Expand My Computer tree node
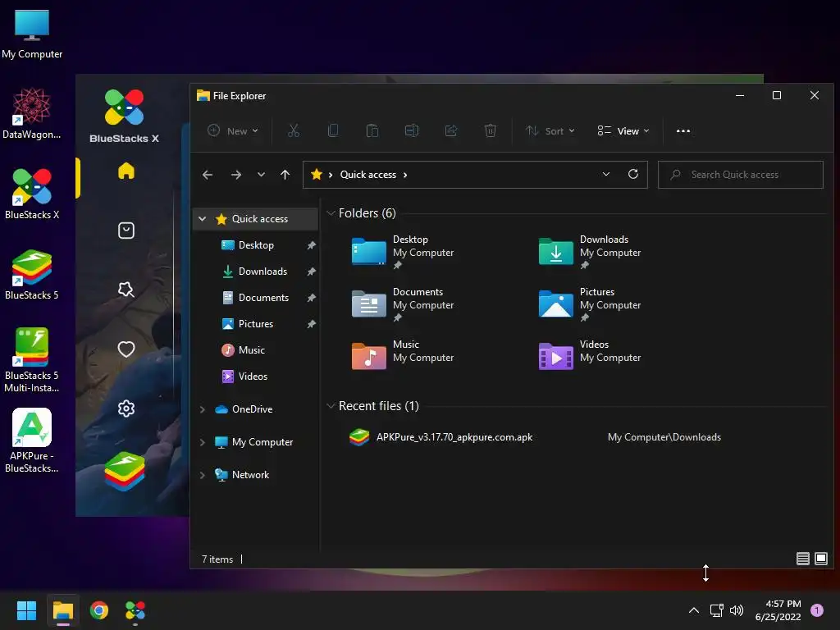Image resolution: width=840 pixels, height=630 pixels. 202,442
